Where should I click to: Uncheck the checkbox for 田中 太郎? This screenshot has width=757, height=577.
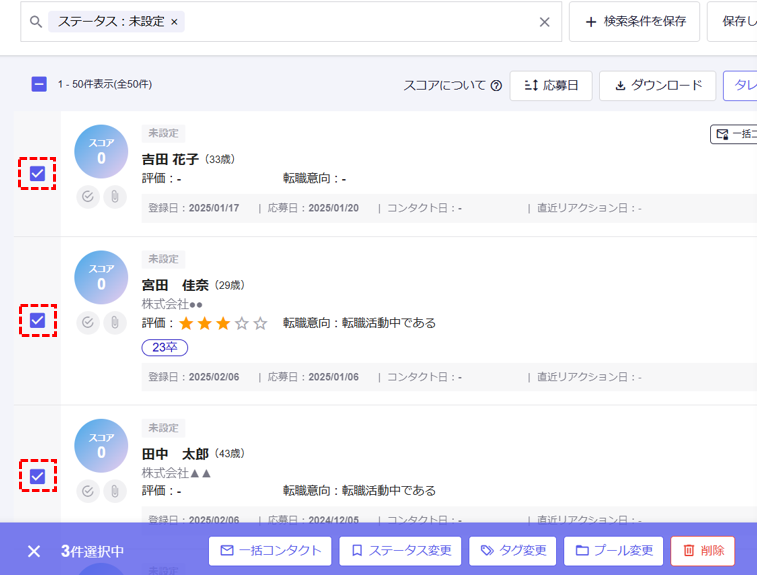click(x=38, y=476)
